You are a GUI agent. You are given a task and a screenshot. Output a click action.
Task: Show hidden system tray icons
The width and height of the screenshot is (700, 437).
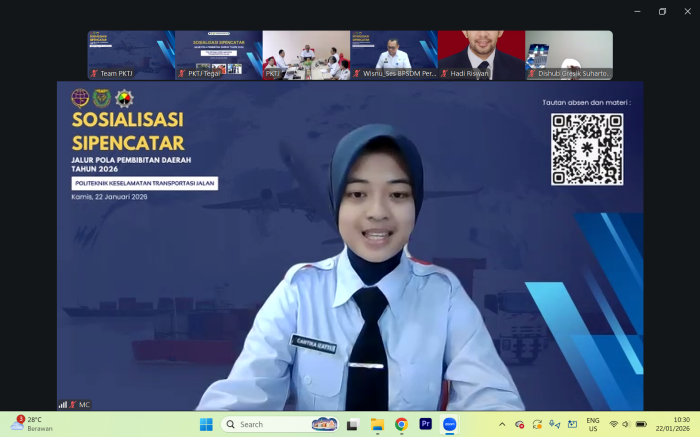(502, 424)
